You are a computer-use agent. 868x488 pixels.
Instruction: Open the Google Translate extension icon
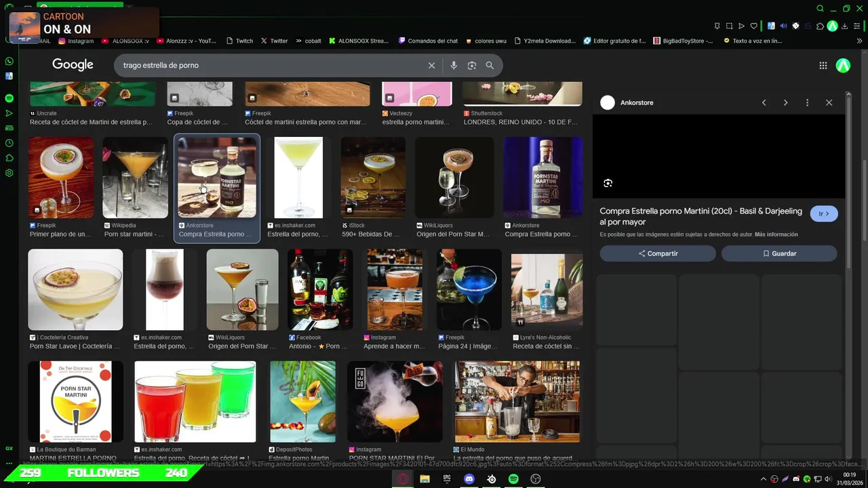click(771, 26)
